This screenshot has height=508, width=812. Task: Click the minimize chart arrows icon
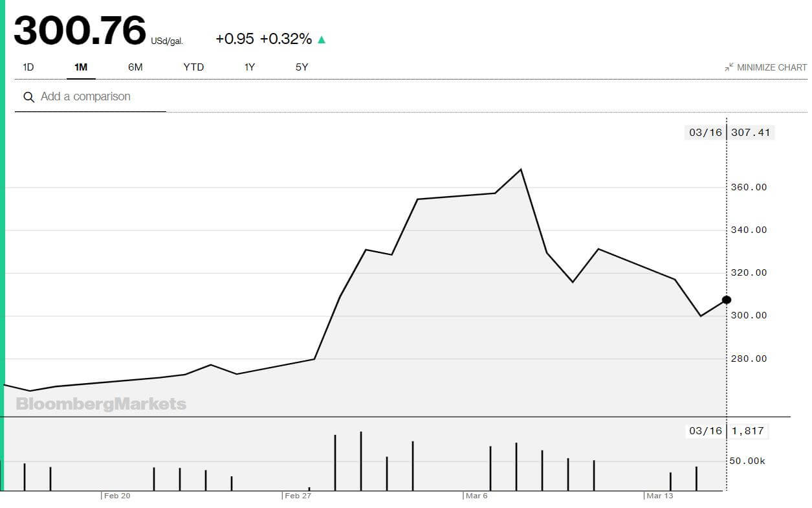(x=729, y=67)
